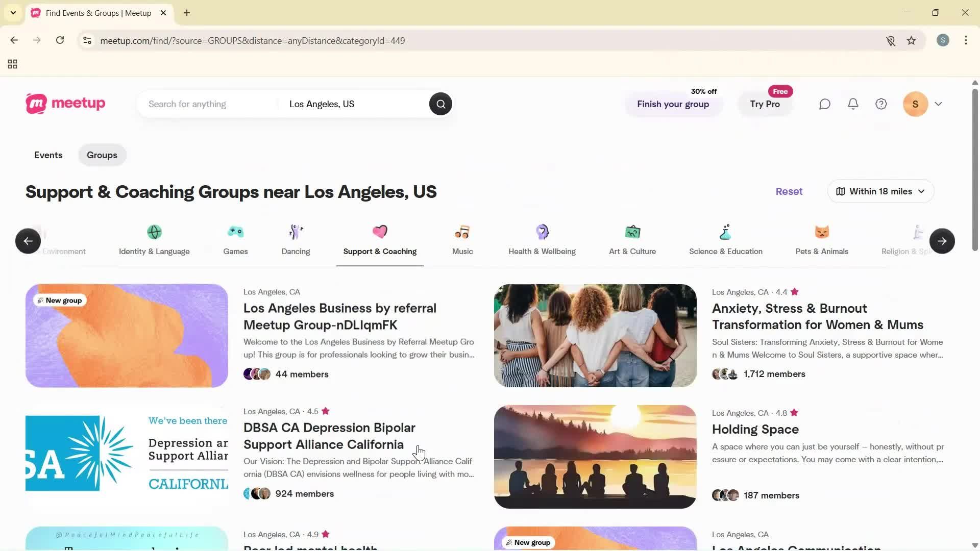The height and width of the screenshot is (551, 980).
Task: Select the Groups tab
Action: [102, 155]
